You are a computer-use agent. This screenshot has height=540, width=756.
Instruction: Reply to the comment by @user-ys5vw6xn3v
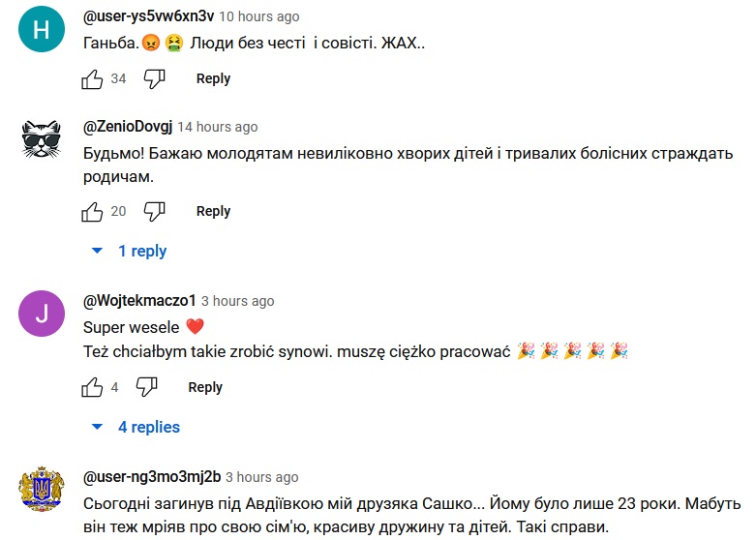pos(213,79)
